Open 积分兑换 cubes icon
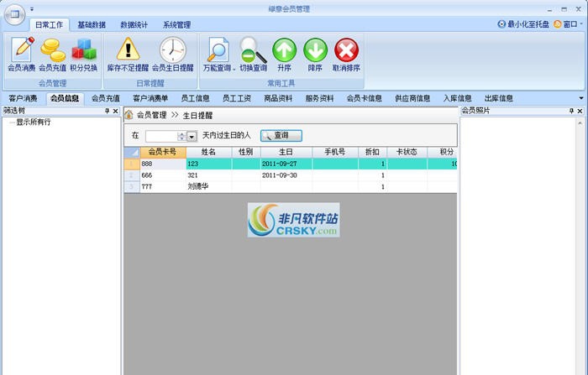Viewport: 588px width, 375px height. pyautogui.click(x=84, y=55)
